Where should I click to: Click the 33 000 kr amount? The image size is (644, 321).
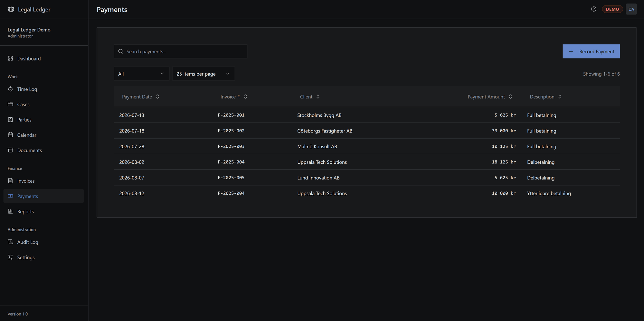[504, 131]
